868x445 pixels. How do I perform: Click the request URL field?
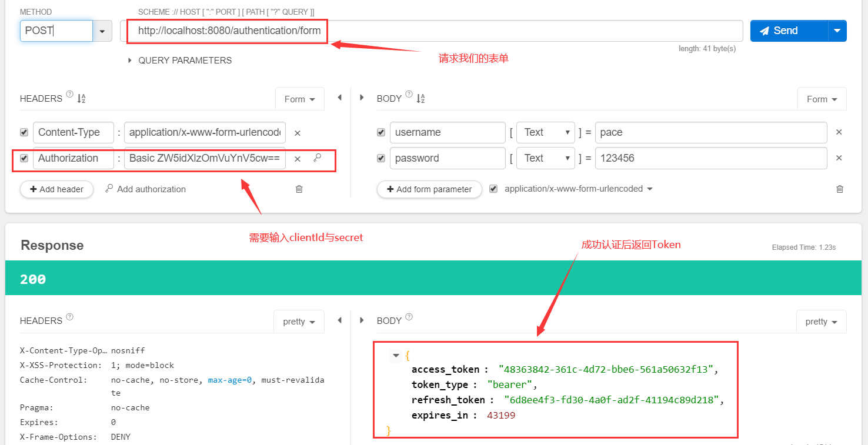pyautogui.click(x=432, y=31)
